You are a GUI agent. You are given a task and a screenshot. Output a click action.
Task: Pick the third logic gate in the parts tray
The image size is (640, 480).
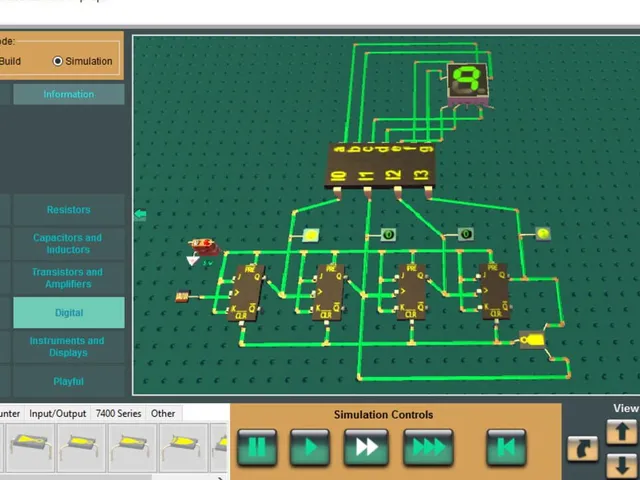click(x=132, y=447)
